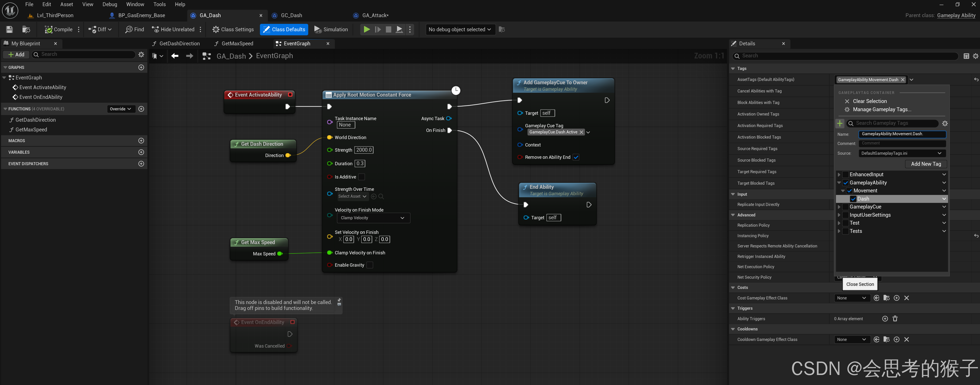
Task: Click the graph navigate back arrow
Action: coord(175,56)
